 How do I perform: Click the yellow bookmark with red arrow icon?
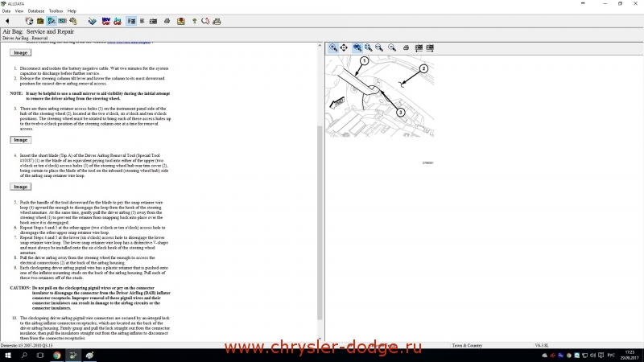180,21
